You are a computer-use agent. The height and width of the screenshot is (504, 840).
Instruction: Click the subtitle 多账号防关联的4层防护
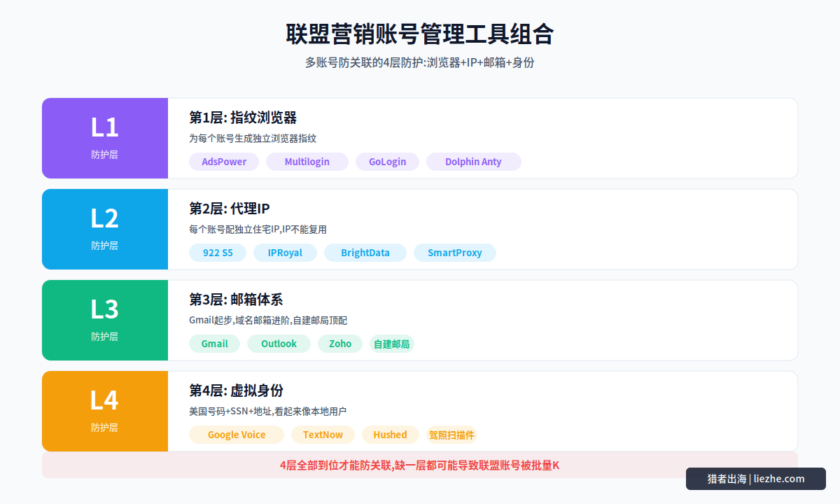[x=420, y=62]
